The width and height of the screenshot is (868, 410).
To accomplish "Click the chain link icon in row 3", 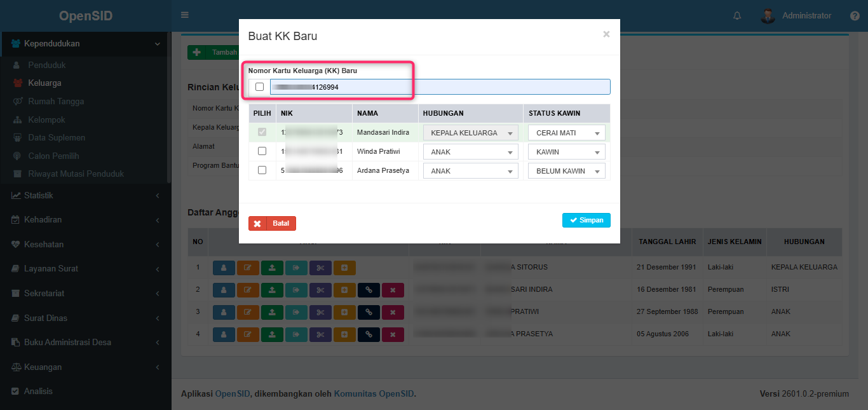I will [x=369, y=312].
